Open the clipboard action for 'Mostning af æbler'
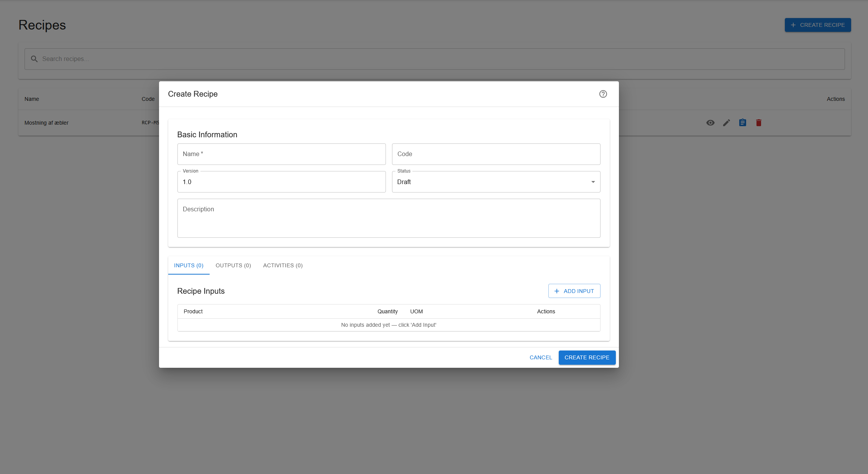 (x=742, y=123)
